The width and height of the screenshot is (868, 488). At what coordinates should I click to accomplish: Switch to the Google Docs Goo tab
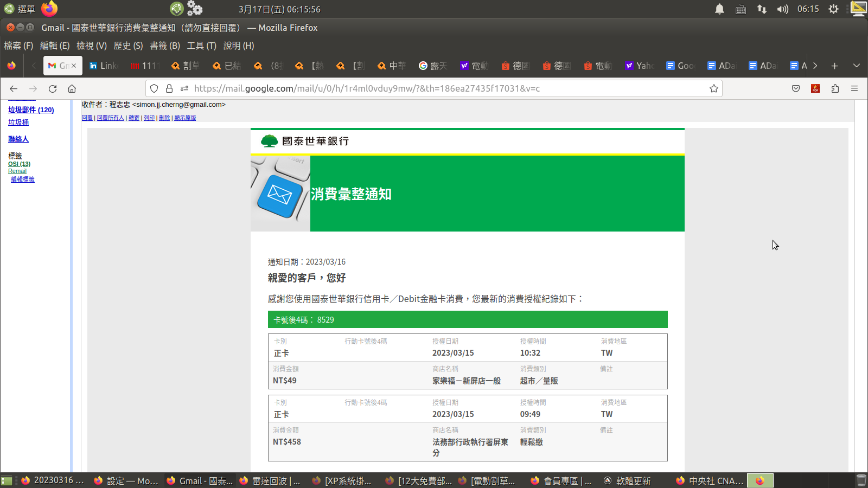click(x=681, y=66)
